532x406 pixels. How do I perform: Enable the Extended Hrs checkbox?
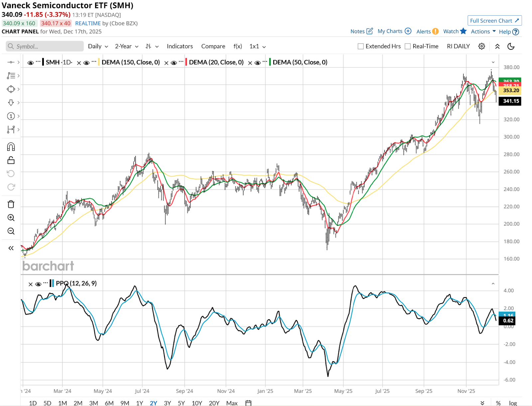[360, 47]
